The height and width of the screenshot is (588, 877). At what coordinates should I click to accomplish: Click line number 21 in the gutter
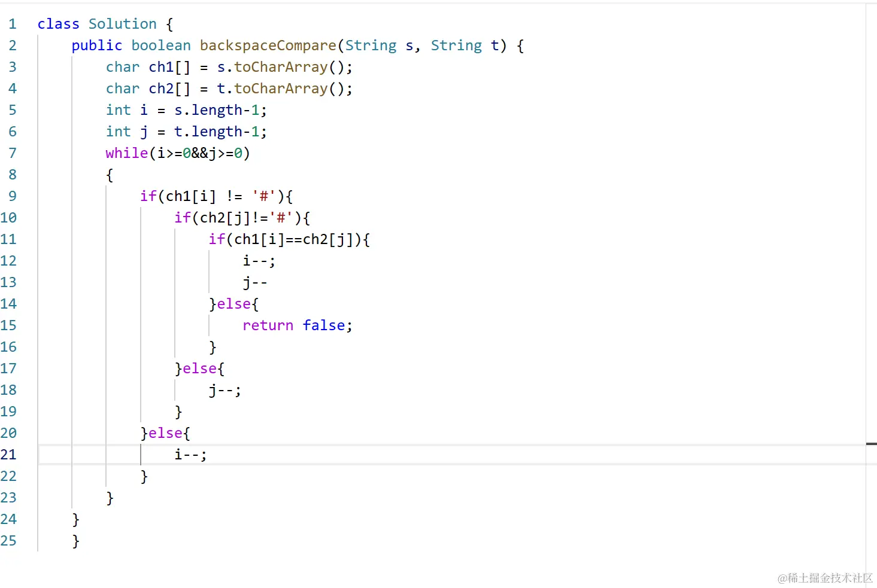click(x=8, y=455)
